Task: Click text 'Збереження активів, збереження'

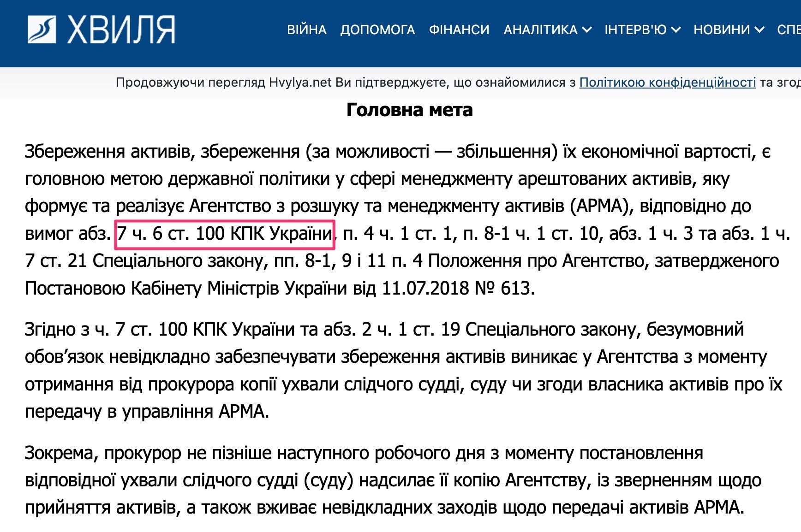Action: coord(162,152)
